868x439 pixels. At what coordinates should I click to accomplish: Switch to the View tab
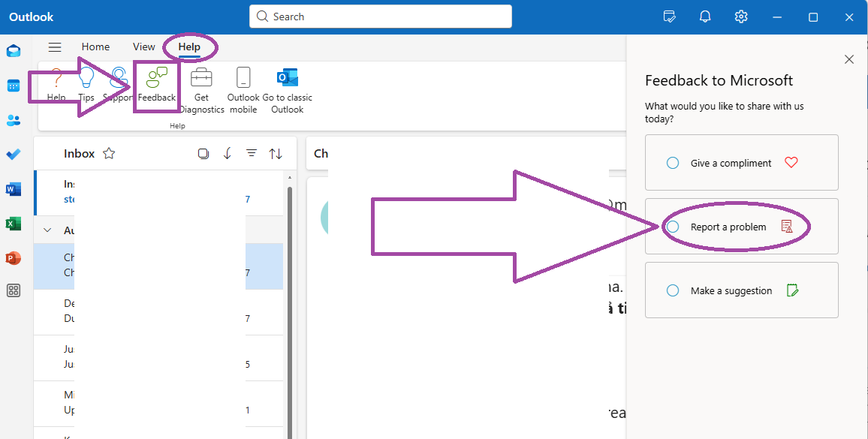click(144, 47)
